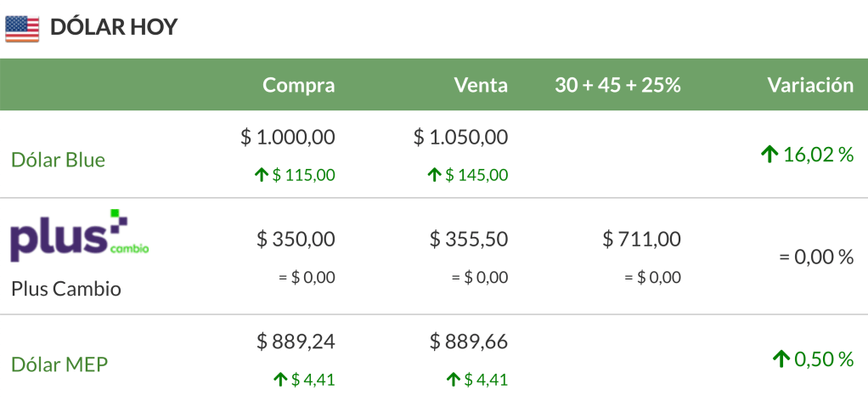Click up arrow beside $ 115,00
Screen dimensions: 868x401
262,176
